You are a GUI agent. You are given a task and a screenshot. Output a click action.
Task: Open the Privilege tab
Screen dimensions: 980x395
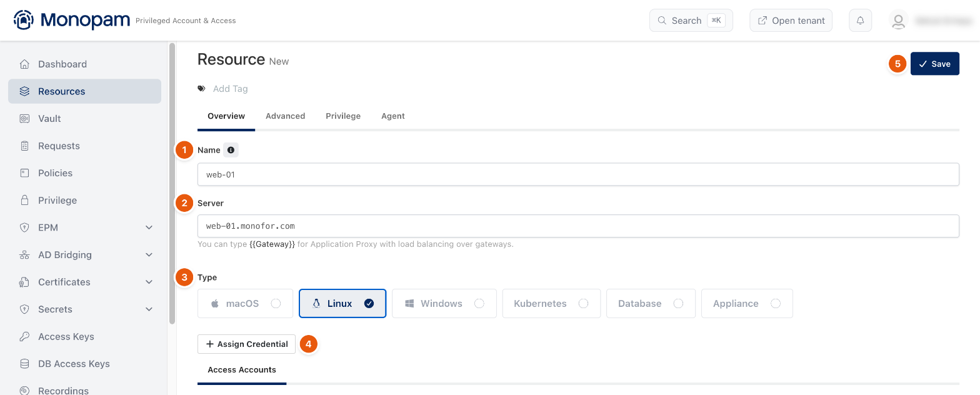tap(343, 116)
